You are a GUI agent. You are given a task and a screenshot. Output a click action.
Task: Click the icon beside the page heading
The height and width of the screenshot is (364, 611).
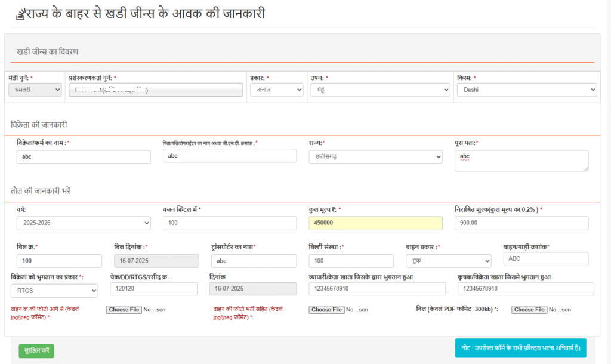click(x=20, y=15)
